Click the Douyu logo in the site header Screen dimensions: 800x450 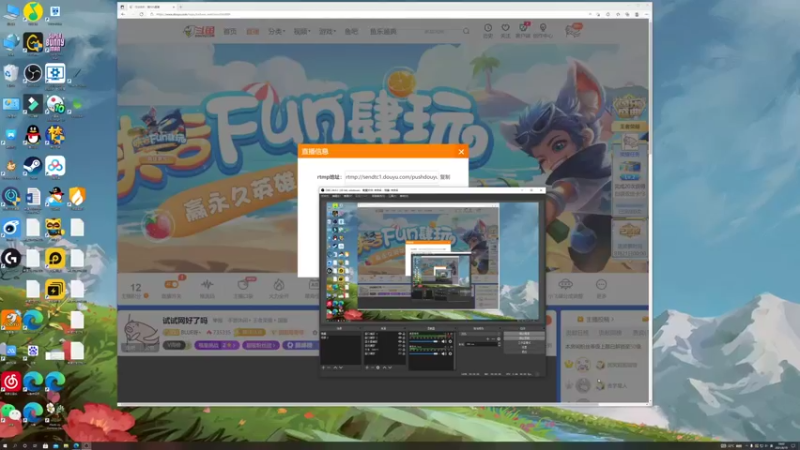[199, 31]
